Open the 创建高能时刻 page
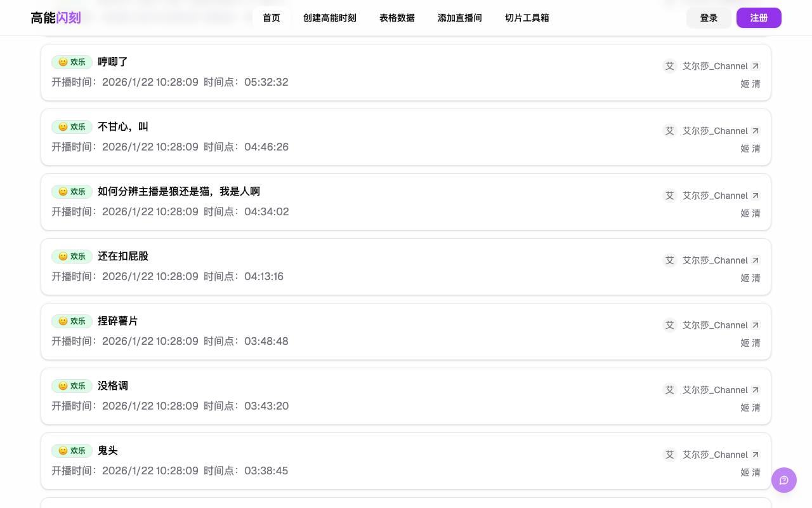This screenshot has width=812, height=508. point(330,18)
